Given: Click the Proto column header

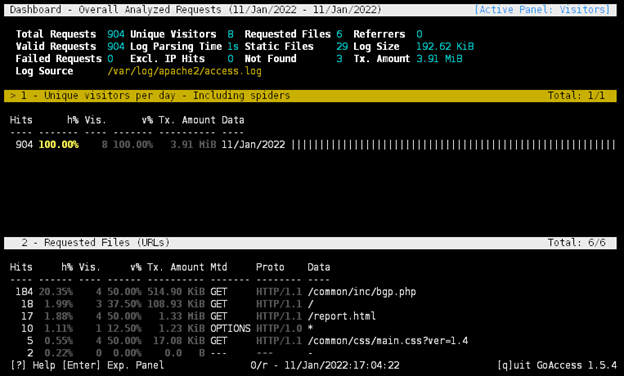Looking at the screenshot, I should click(x=270, y=267).
